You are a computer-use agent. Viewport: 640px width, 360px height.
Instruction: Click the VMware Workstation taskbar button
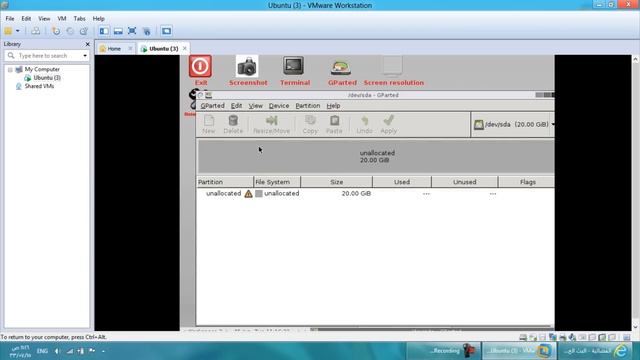coord(519,351)
